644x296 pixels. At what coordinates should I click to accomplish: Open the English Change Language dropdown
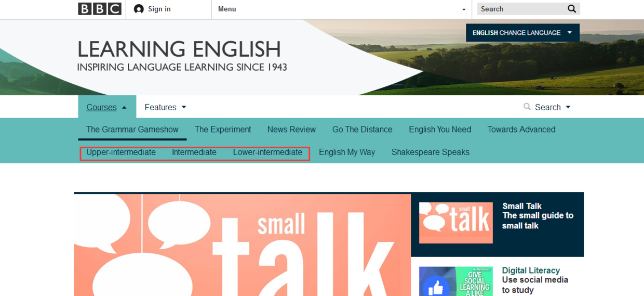(522, 33)
